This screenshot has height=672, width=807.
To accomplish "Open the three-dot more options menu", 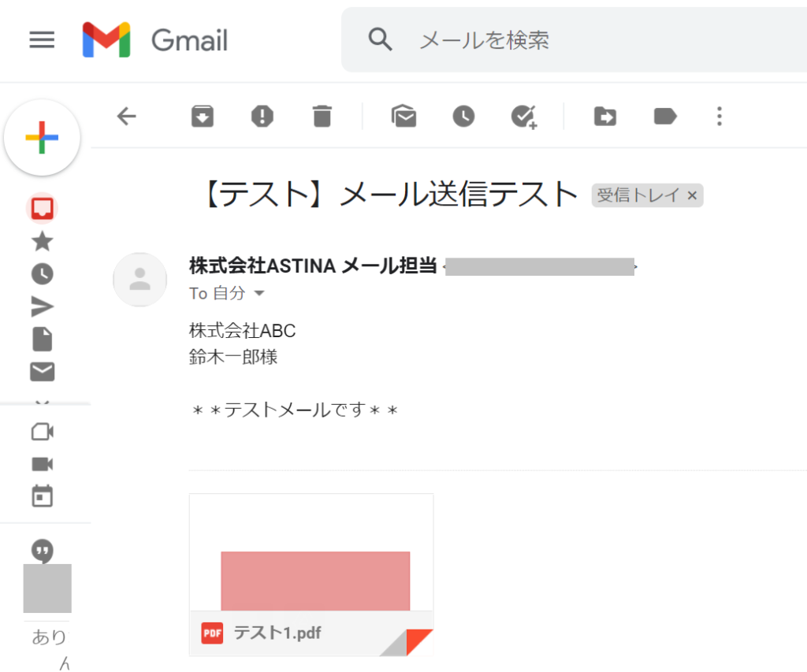I will pyautogui.click(x=720, y=117).
